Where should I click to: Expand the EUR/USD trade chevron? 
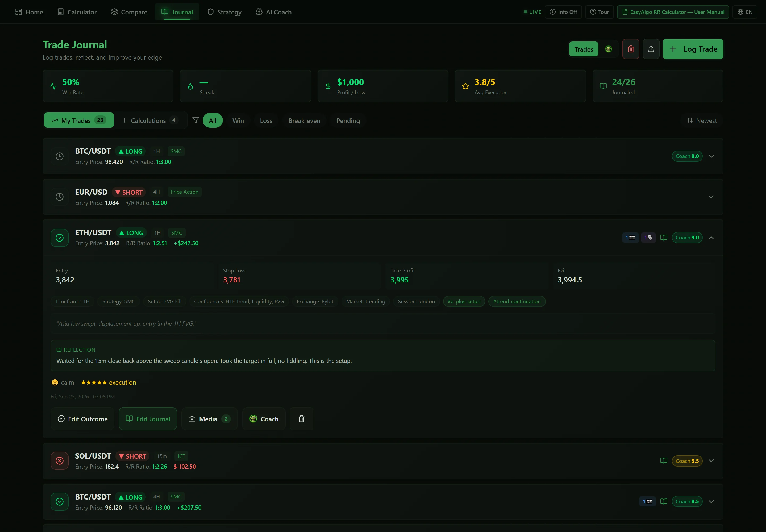711,197
